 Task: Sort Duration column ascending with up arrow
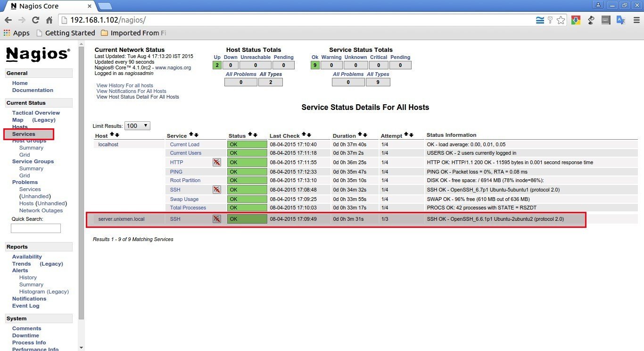tap(360, 135)
